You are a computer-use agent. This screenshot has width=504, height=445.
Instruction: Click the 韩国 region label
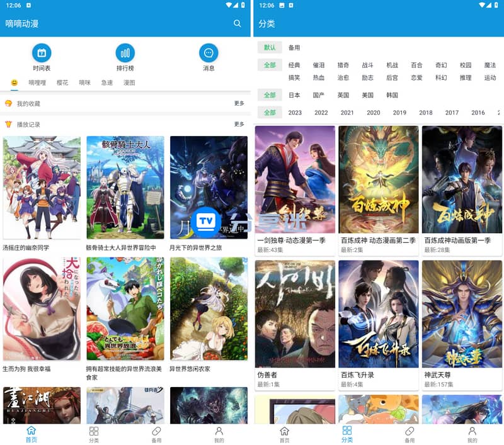(392, 95)
